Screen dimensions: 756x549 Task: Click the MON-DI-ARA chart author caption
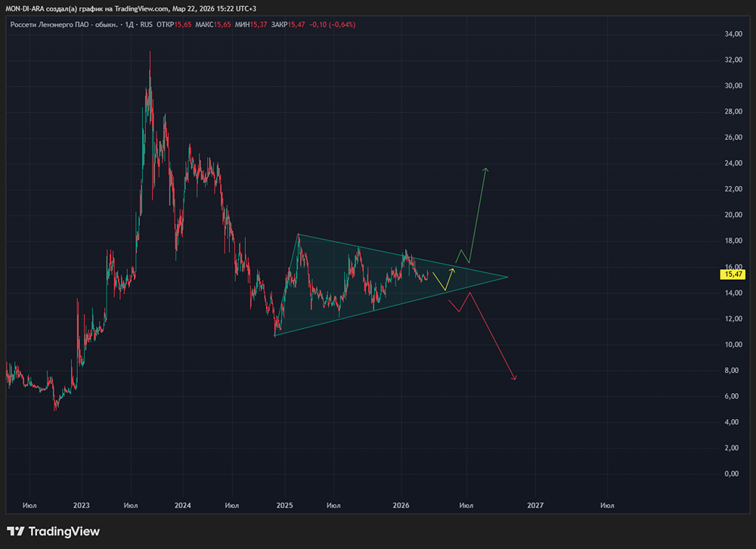click(x=131, y=8)
